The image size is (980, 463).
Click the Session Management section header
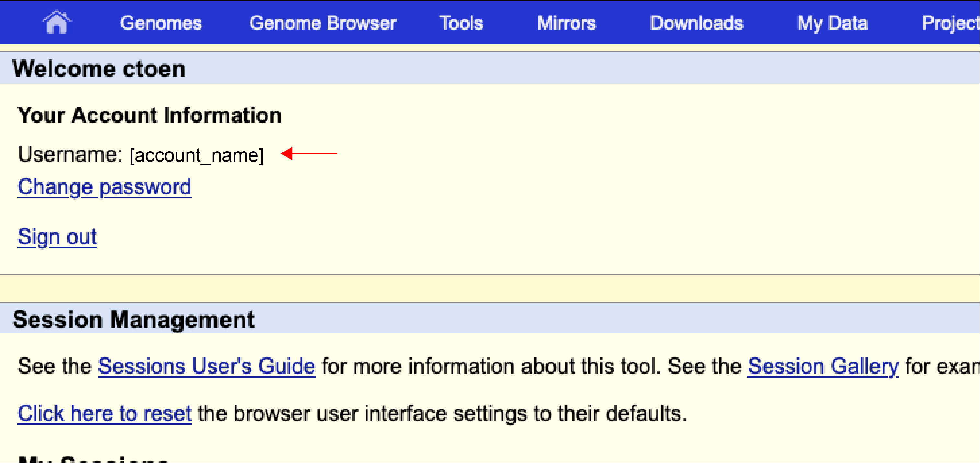133,319
